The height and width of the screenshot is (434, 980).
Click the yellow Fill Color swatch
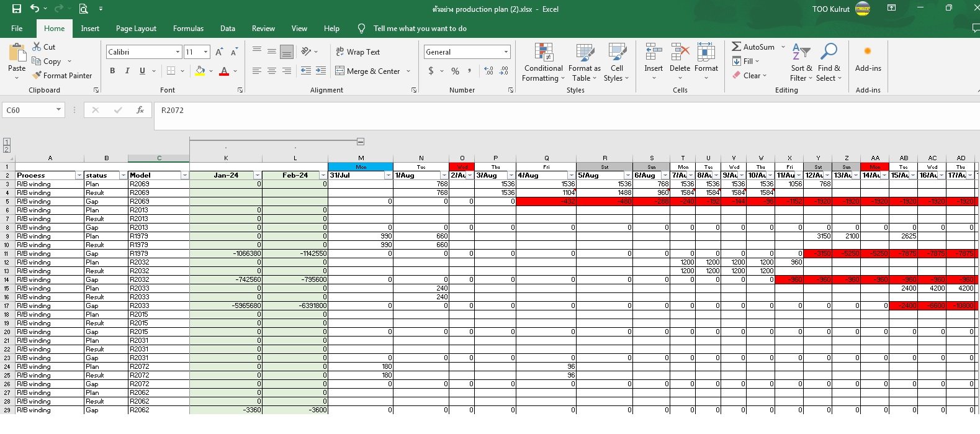click(200, 71)
